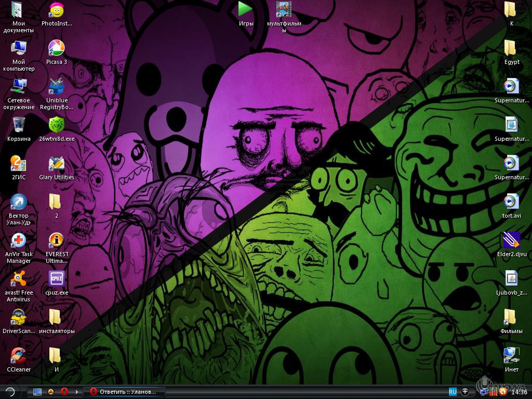Select the tort.avi video file
The height and width of the screenshot is (399, 532).
click(x=511, y=203)
